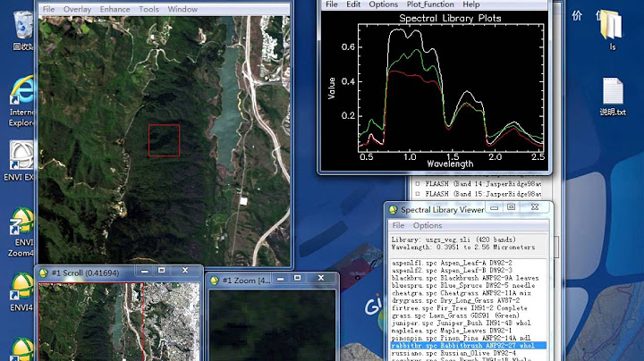Open the Plot_Function menu
Image resolution: width=644 pixels, height=361 pixels.
point(430,4)
